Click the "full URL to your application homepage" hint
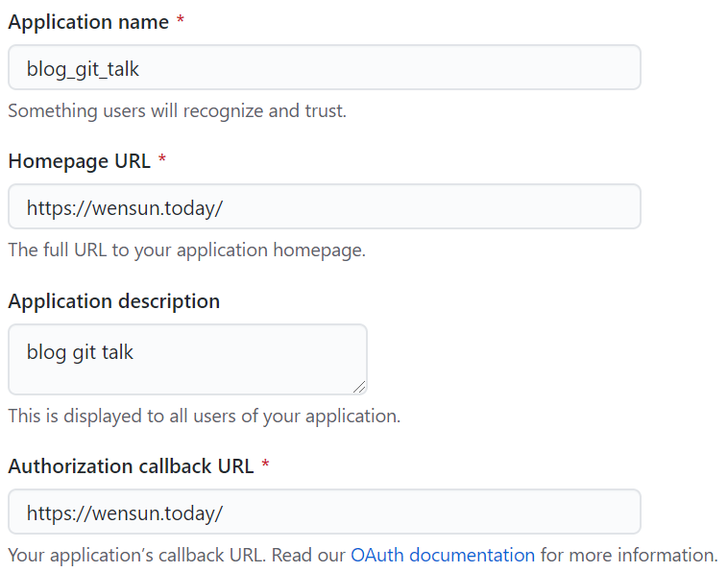The height and width of the screenshot is (572, 728). pyautogui.click(x=186, y=250)
